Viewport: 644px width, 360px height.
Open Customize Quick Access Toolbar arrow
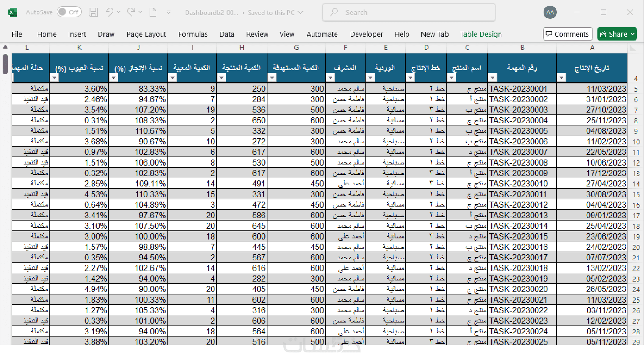click(x=169, y=13)
